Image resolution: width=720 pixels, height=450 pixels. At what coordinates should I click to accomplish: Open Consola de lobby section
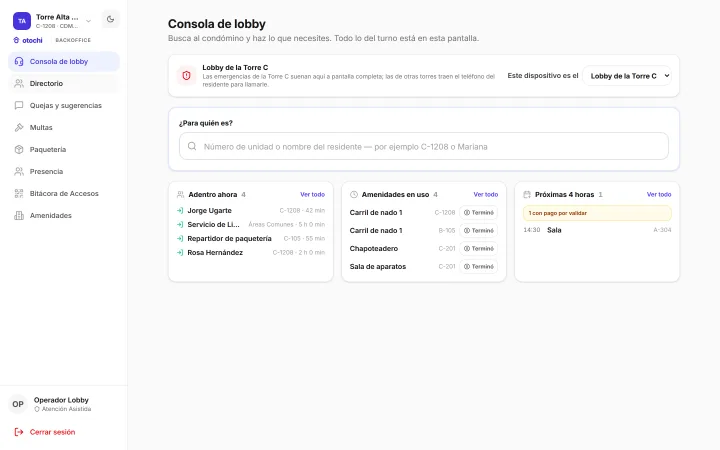click(x=64, y=62)
